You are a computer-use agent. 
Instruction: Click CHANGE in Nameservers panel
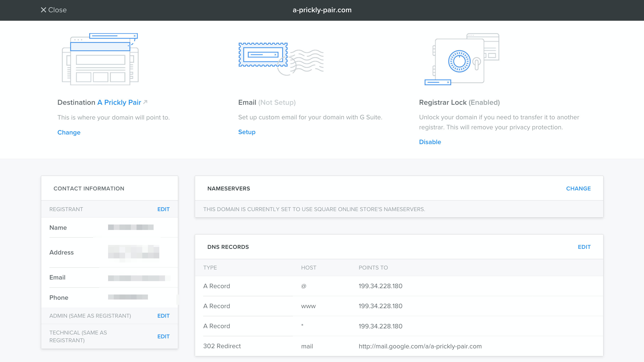[578, 188]
